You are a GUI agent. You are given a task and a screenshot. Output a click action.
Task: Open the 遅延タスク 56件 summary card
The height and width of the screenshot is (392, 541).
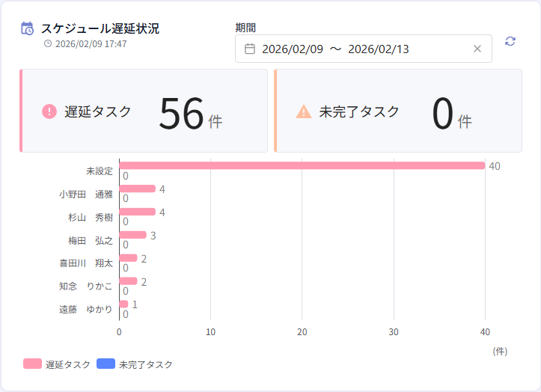(144, 111)
